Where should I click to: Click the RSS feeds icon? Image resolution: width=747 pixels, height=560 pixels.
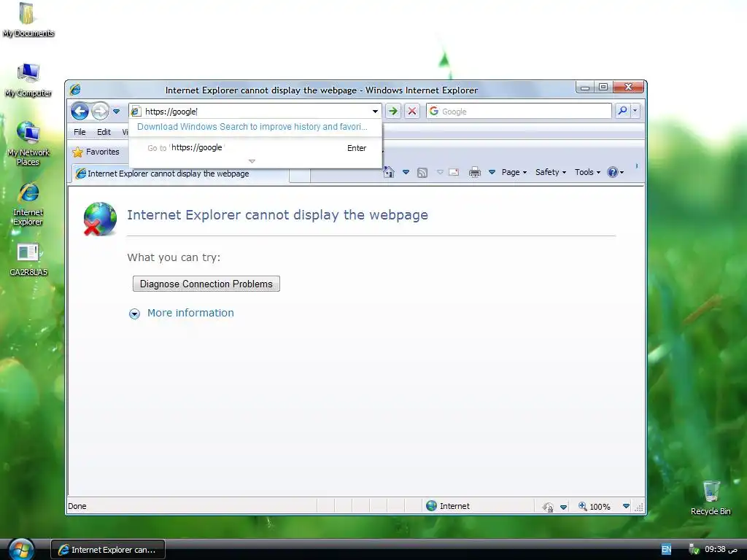[x=422, y=172]
